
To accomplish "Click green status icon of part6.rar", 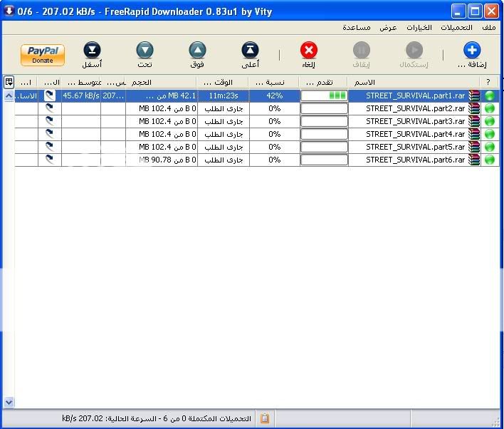I will 490,160.
